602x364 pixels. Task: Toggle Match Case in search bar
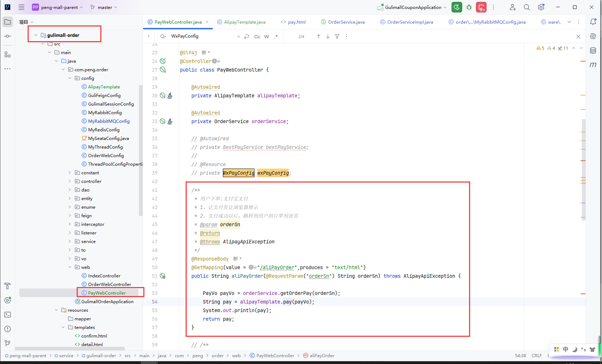[257, 37]
